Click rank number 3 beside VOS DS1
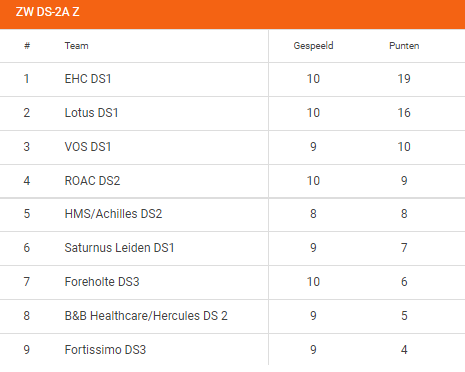This screenshot has width=465, height=372. [27, 147]
